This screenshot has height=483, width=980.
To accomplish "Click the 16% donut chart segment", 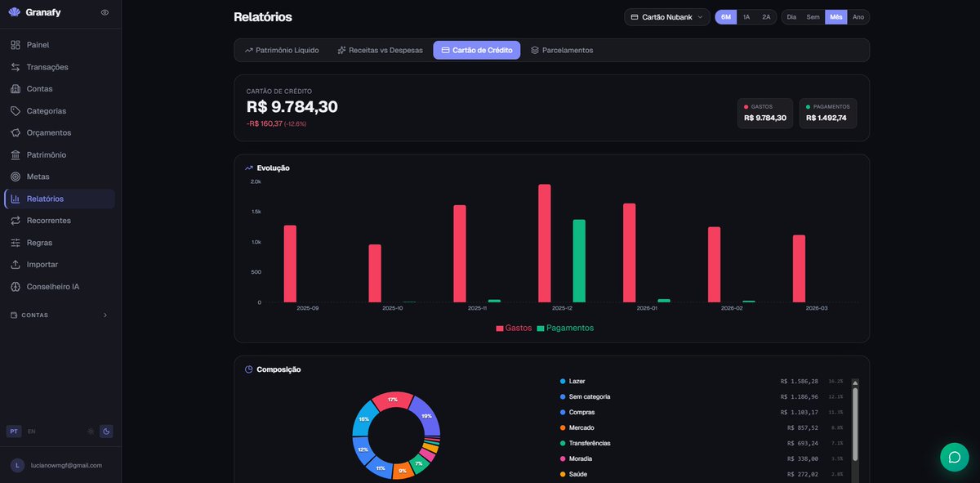I will [363, 418].
